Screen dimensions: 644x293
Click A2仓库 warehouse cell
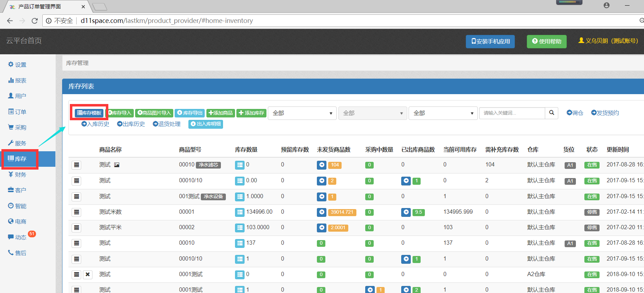(x=536, y=274)
